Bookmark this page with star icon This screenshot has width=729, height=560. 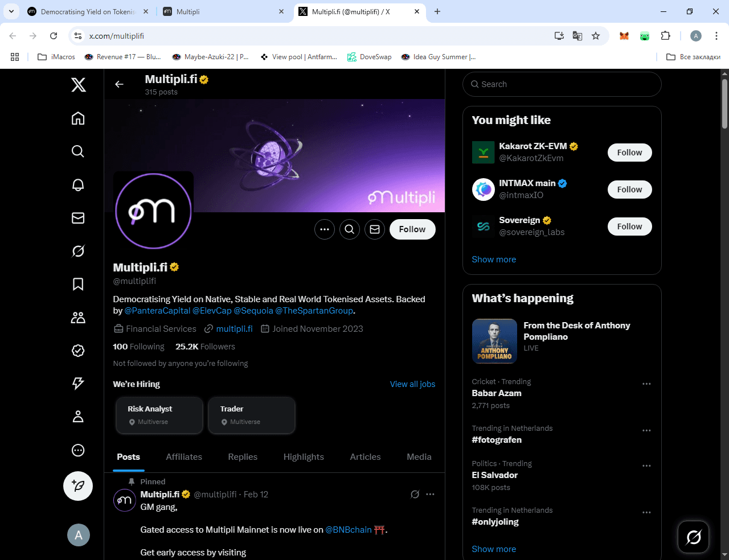point(596,36)
